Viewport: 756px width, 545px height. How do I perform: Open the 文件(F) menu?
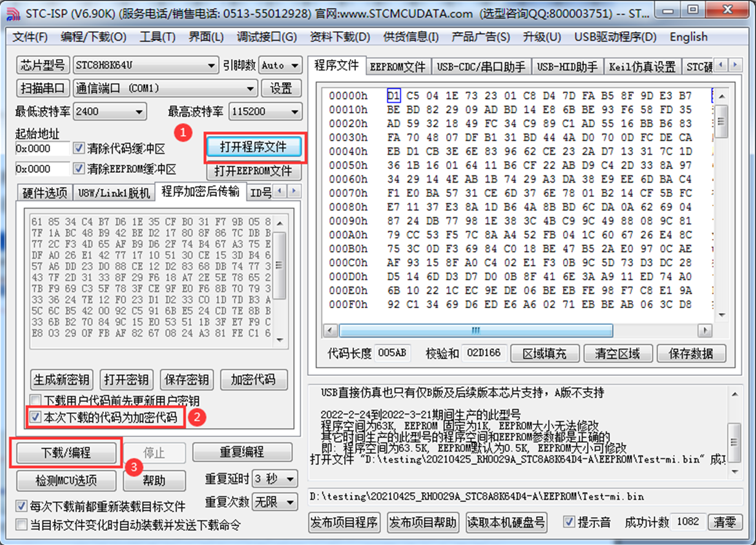(x=30, y=37)
